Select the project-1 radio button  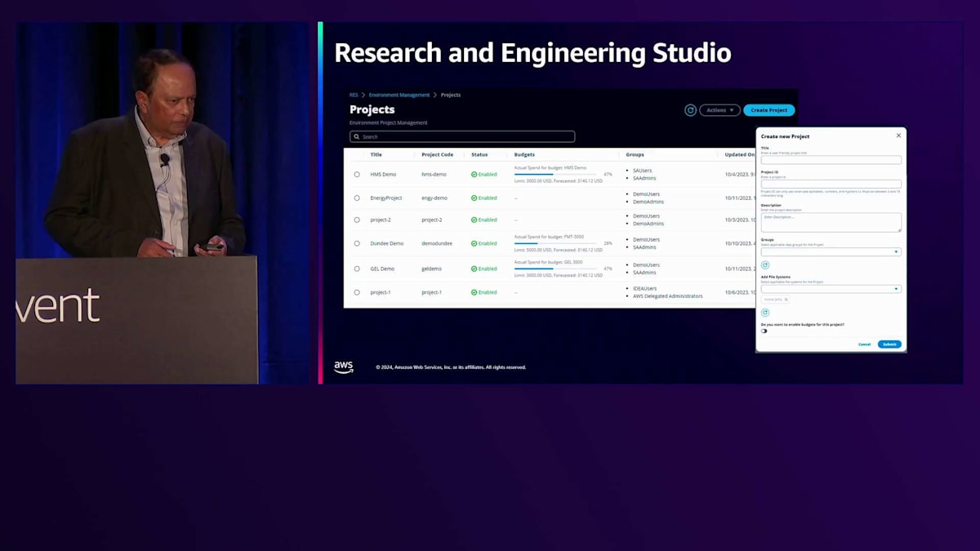point(357,292)
